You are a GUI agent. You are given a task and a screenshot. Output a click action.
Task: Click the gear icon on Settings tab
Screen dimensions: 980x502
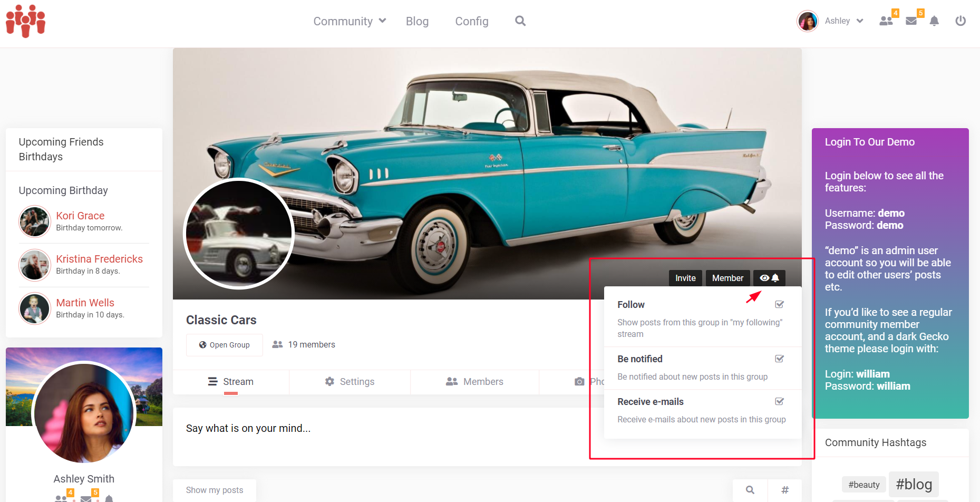pos(329,381)
